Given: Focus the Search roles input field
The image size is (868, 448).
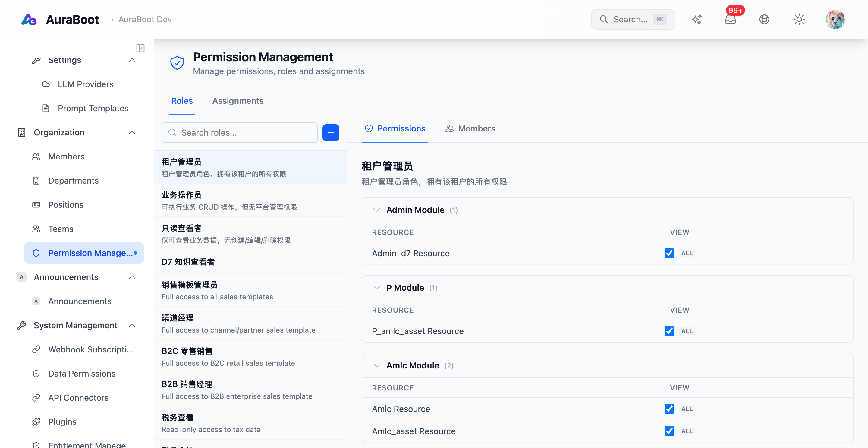Looking at the screenshot, I should pos(240,133).
